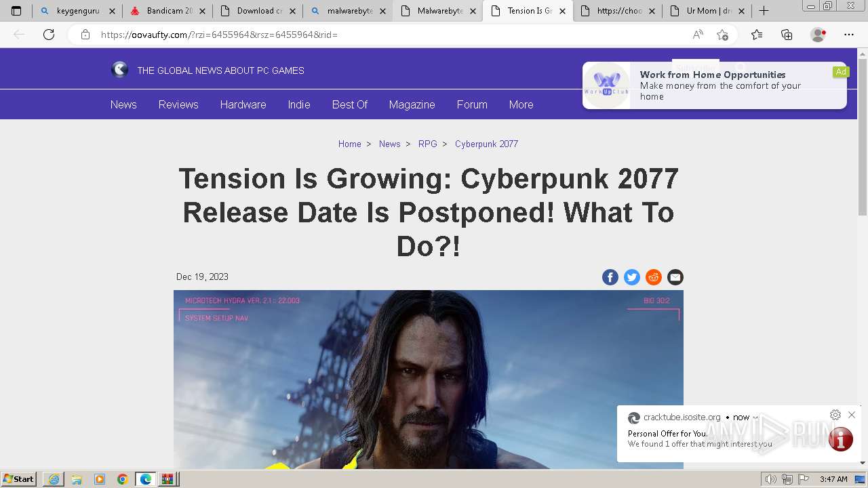Open the browser profile avatar
868x488 pixels.
(x=818, y=35)
